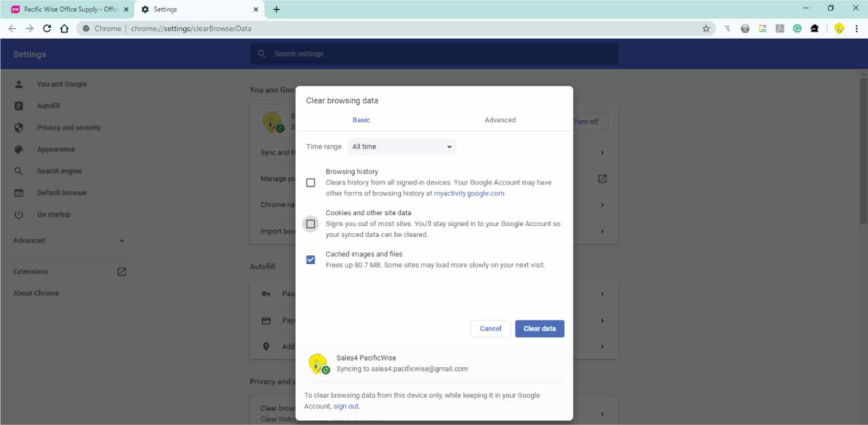
Task: Click the Default browser window icon
Action: (x=19, y=193)
